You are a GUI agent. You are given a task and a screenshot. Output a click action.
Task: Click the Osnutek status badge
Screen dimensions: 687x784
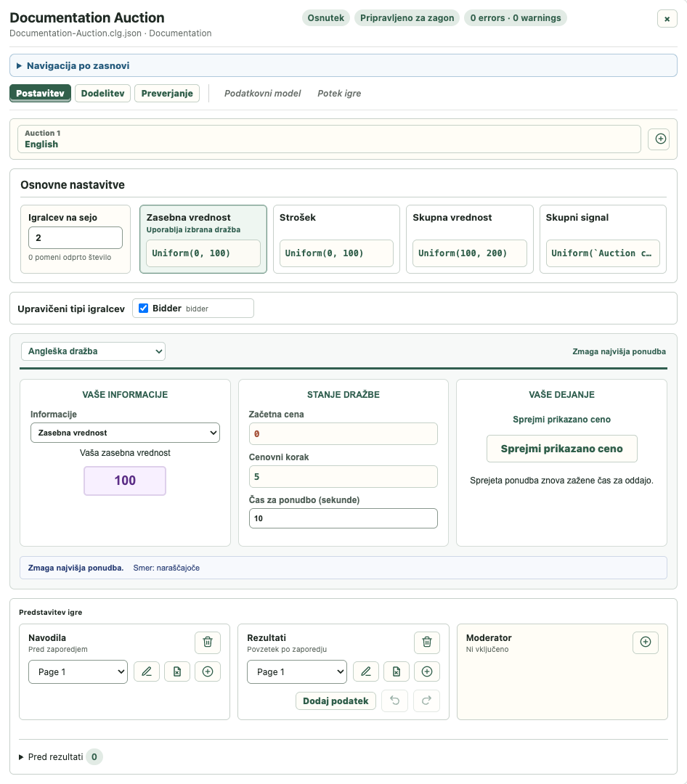click(326, 18)
